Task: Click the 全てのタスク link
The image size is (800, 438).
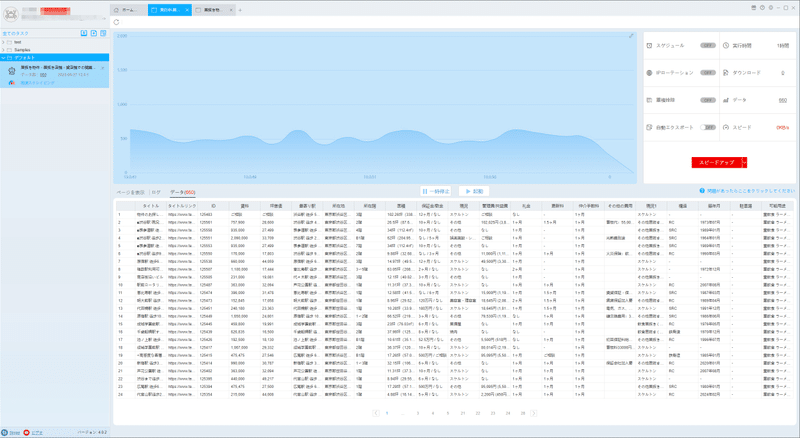Action: [15, 33]
